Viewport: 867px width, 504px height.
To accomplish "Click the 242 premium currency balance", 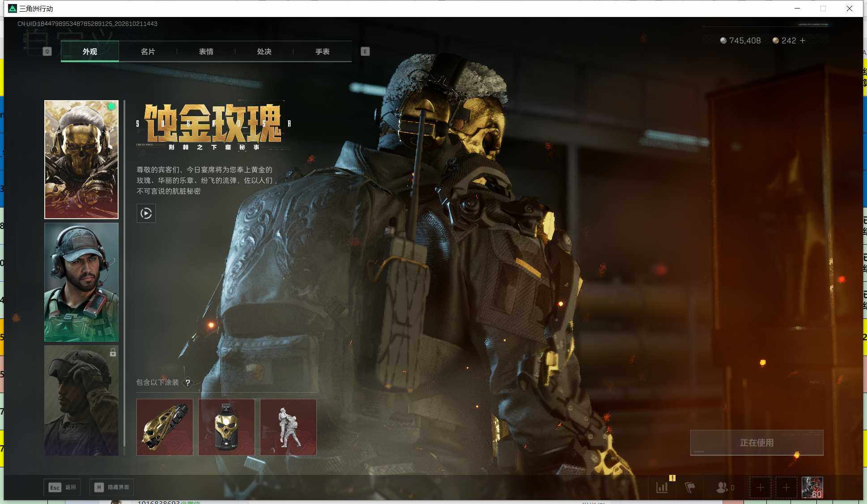I will coord(784,41).
